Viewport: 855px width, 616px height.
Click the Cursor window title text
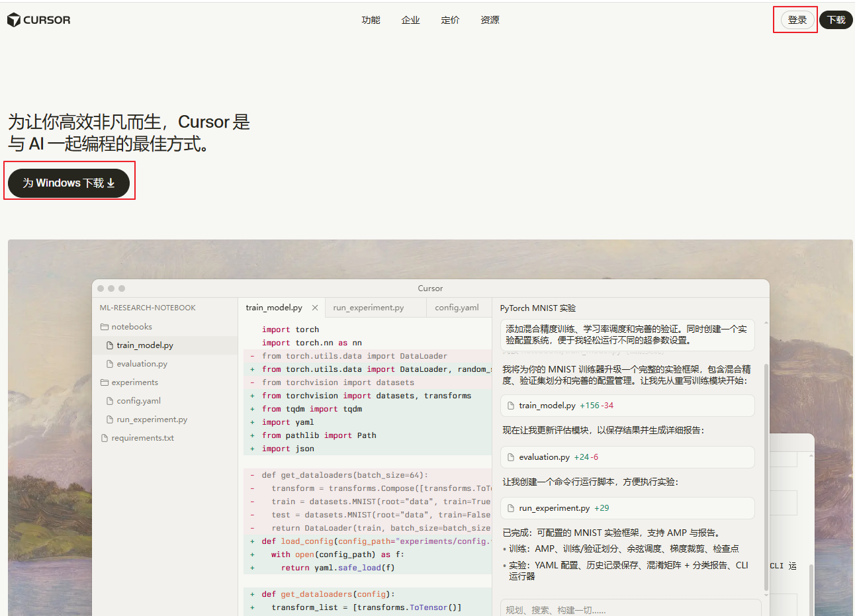click(430, 288)
